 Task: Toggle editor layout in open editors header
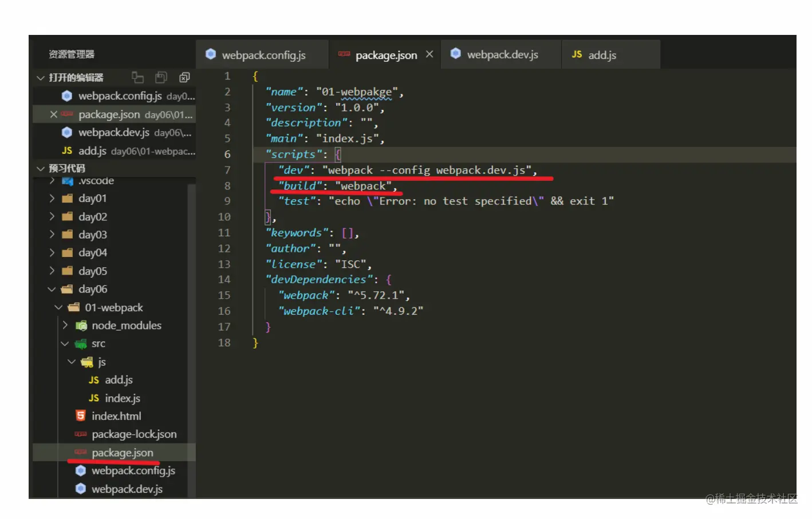[x=137, y=77]
